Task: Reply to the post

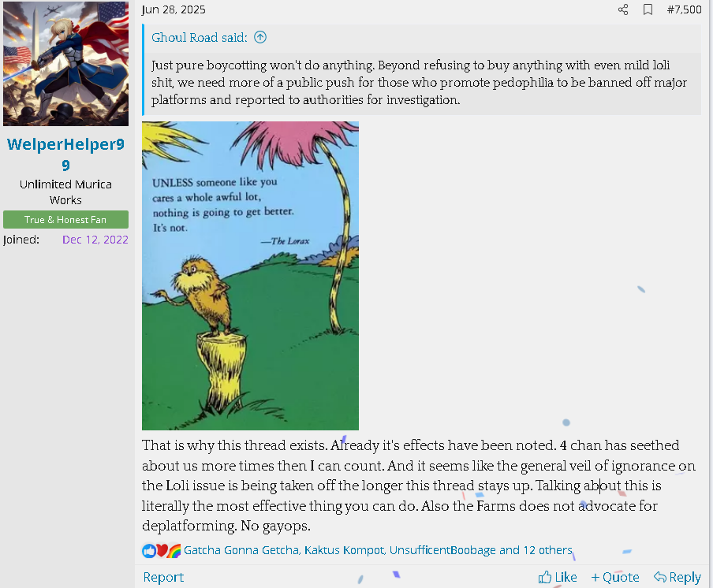Action: click(x=677, y=577)
